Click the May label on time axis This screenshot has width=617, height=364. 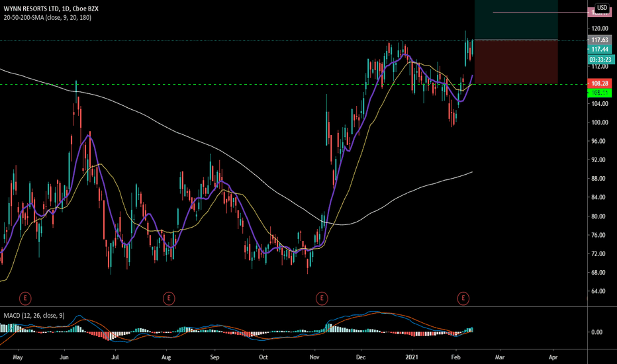pos(18,357)
